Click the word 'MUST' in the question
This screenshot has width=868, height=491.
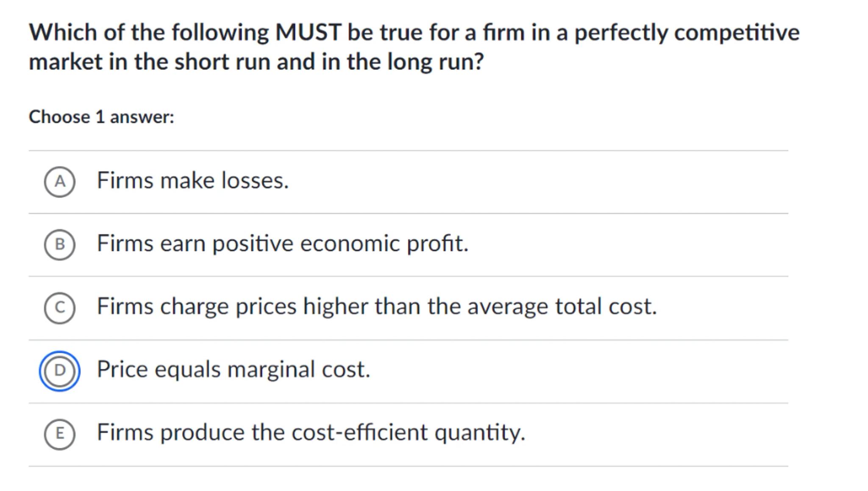pos(308,33)
